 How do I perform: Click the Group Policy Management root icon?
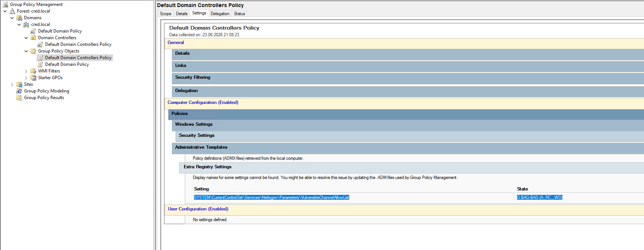click(5, 4)
